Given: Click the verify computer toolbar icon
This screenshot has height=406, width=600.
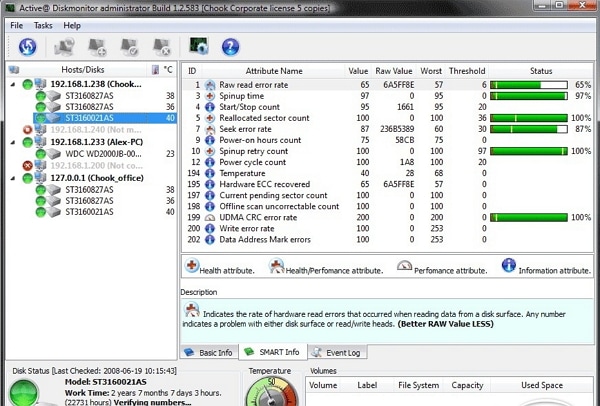Looking at the screenshot, I should [129, 47].
